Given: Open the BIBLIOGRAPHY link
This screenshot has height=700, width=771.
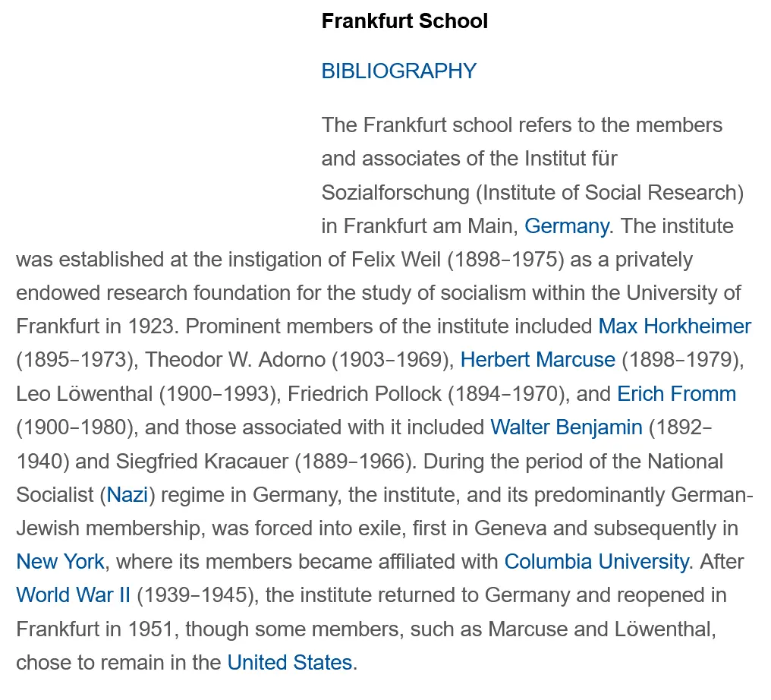Looking at the screenshot, I should coord(398,71).
